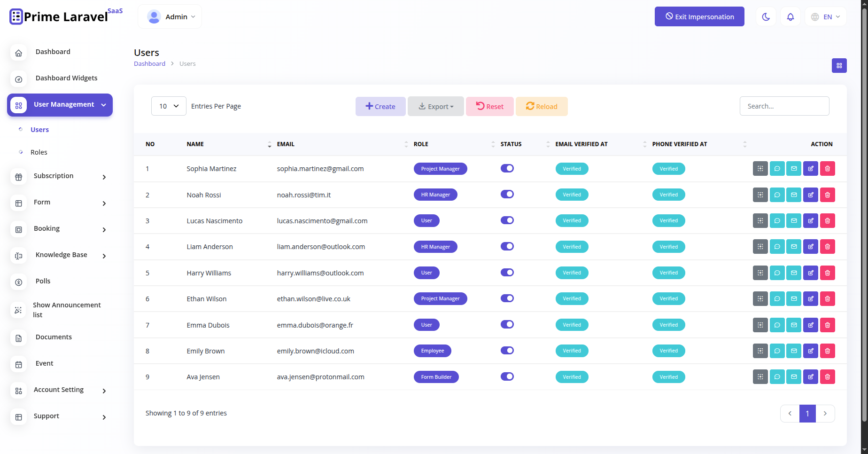This screenshot has width=868, height=454.
Task: Turn off Ava Jensen's status switch
Action: point(507,376)
